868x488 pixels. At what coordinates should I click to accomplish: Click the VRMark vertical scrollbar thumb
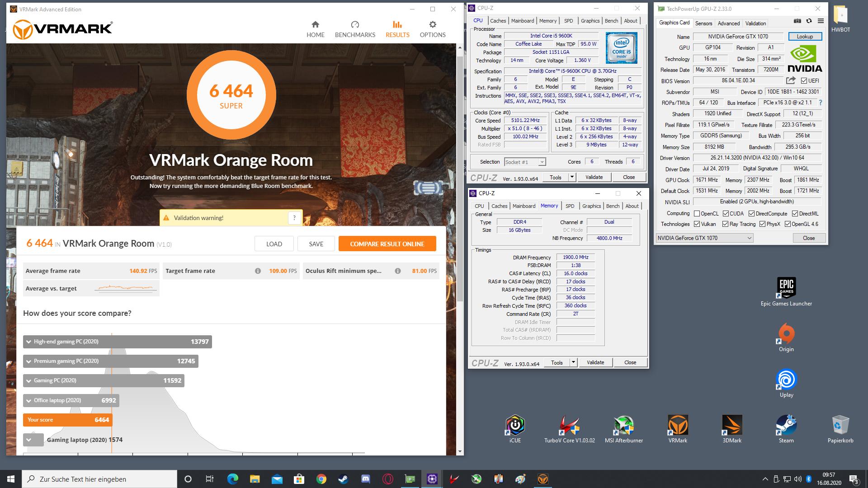[460, 178]
